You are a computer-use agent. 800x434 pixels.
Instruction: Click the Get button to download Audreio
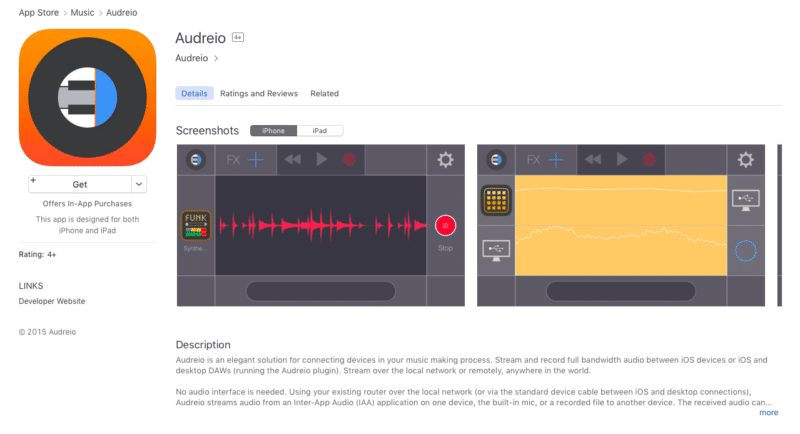[x=80, y=184]
